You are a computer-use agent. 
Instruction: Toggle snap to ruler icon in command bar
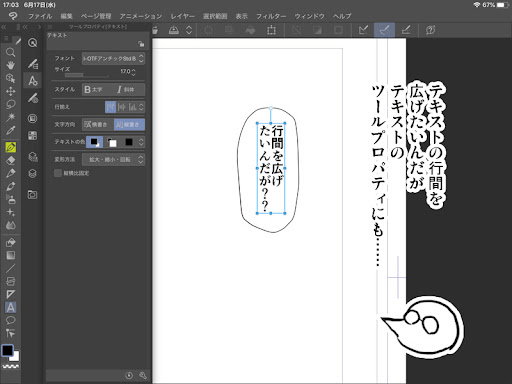363,30
